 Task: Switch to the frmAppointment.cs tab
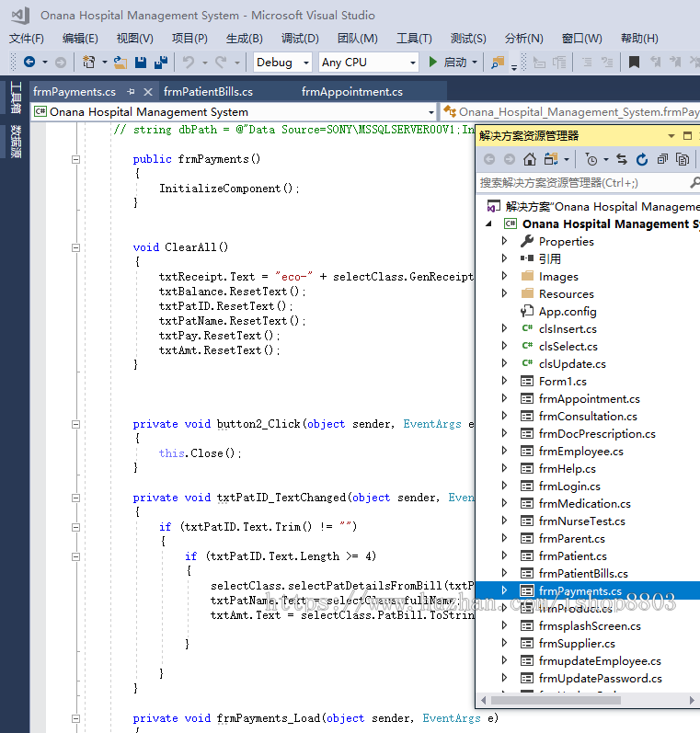[351, 92]
